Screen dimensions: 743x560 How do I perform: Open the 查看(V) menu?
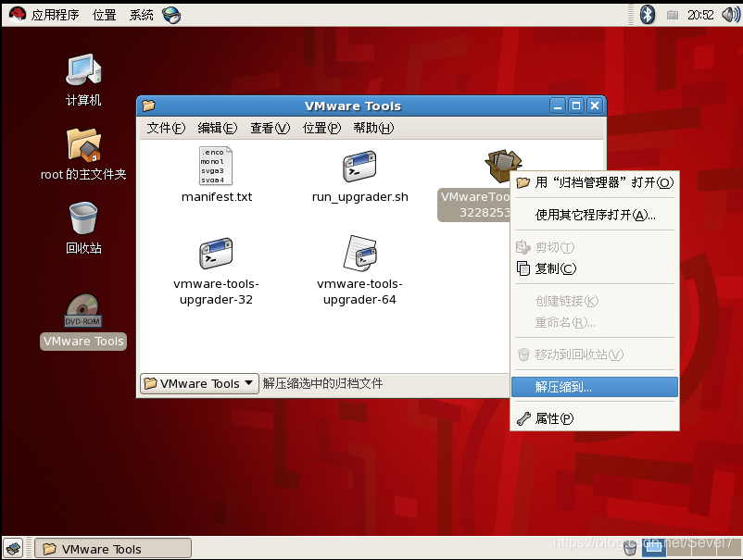pyautogui.click(x=271, y=128)
